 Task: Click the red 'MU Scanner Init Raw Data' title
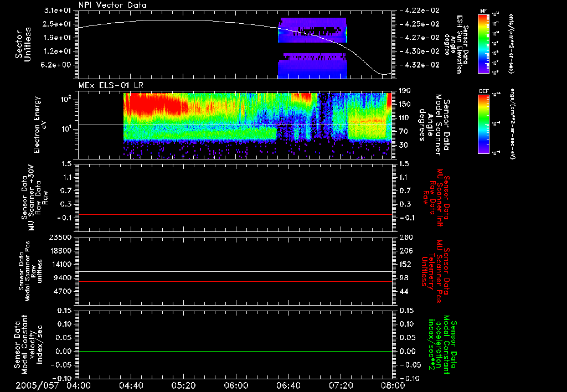coord(436,198)
